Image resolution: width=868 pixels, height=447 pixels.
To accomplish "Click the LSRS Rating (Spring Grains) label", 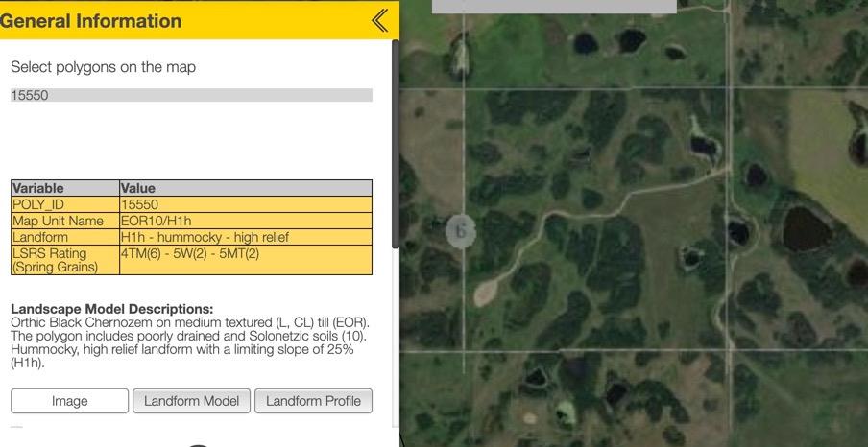I will pos(65,260).
